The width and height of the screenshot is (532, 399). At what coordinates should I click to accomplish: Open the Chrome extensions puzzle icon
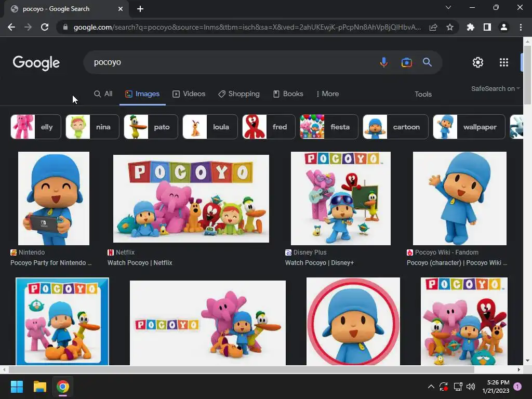471,27
